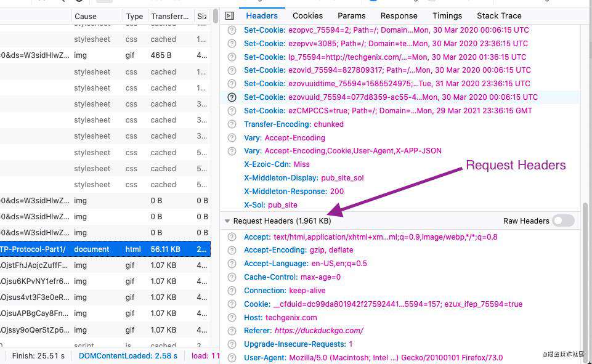Screen dimensions: 592x364
Task: Select the Ojssy9oQerStZp6 gif request
Action: click(105, 330)
